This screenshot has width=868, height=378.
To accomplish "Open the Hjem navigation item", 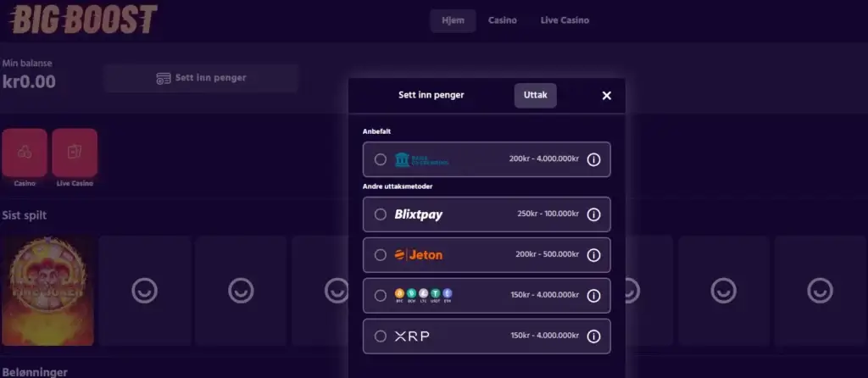I will 453,20.
